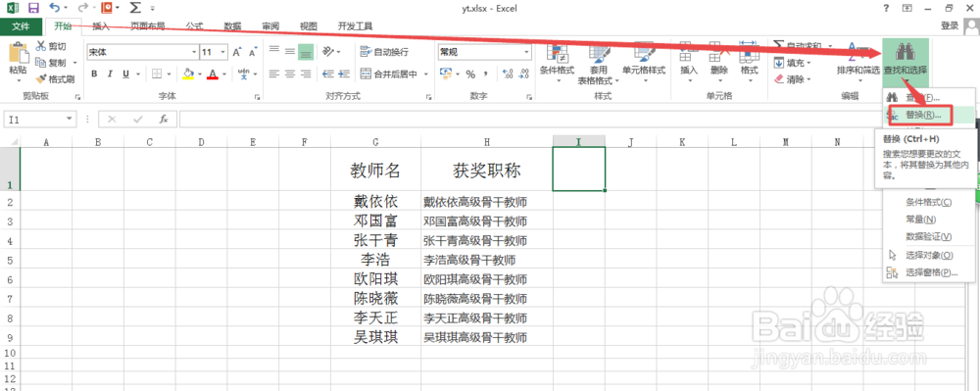Open 单元格样式 cell styles

(644, 64)
